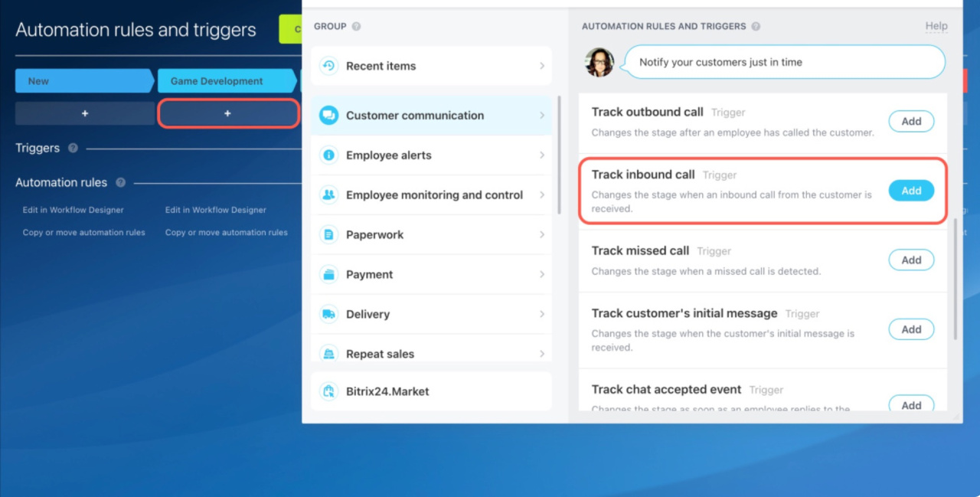The width and height of the screenshot is (980, 497).
Task: Expand the Repeat sales group chevron
Action: point(542,354)
